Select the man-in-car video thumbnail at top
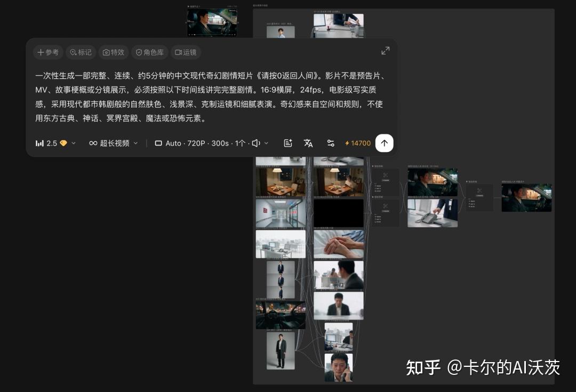Viewport: 576px width, 392px height. [x=212, y=22]
